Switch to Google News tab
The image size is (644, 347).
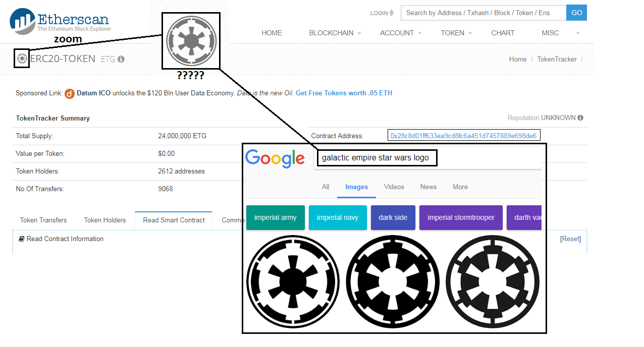[x=428, y=187]
